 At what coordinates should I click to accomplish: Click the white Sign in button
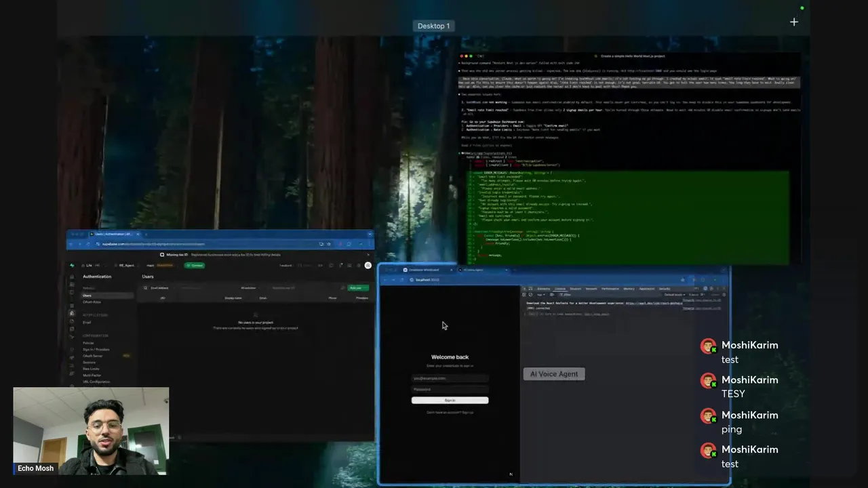pyautogui.click(x=450, y=400)
